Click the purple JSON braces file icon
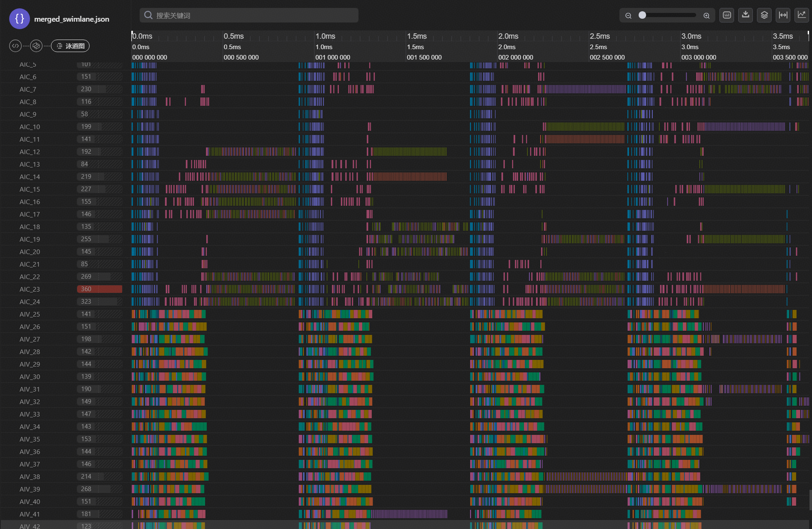The width and height of the screenshot is (812, 529). pyautogui.click(x=19, y=19)
